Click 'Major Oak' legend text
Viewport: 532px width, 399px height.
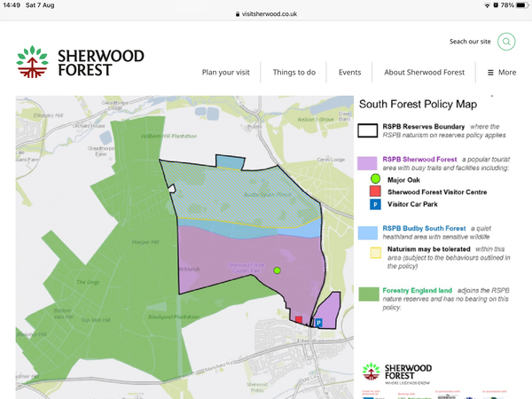(403, 180)
